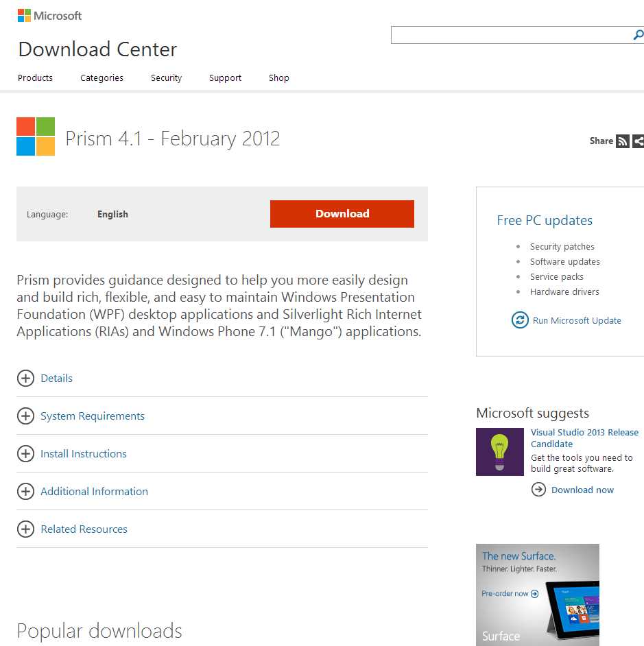Click the Surface tablet promotional image
This screenshot has width=644, height=646.
click(537, 595)
